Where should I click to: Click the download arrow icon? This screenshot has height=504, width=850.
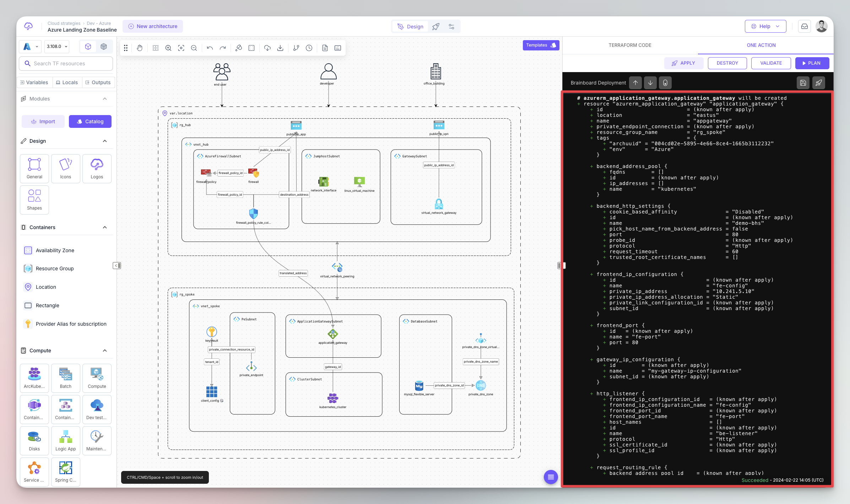(x=280, y=48)
